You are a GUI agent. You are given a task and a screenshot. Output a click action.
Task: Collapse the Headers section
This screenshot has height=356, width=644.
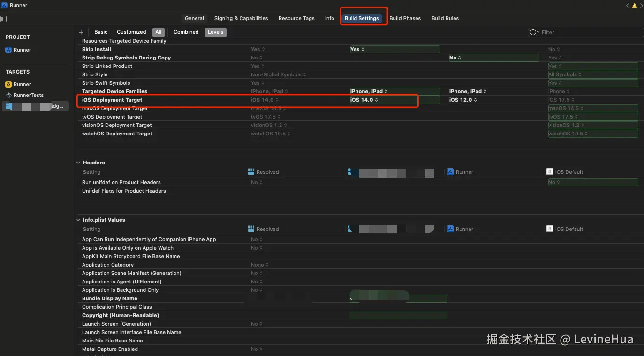(78, 163)
